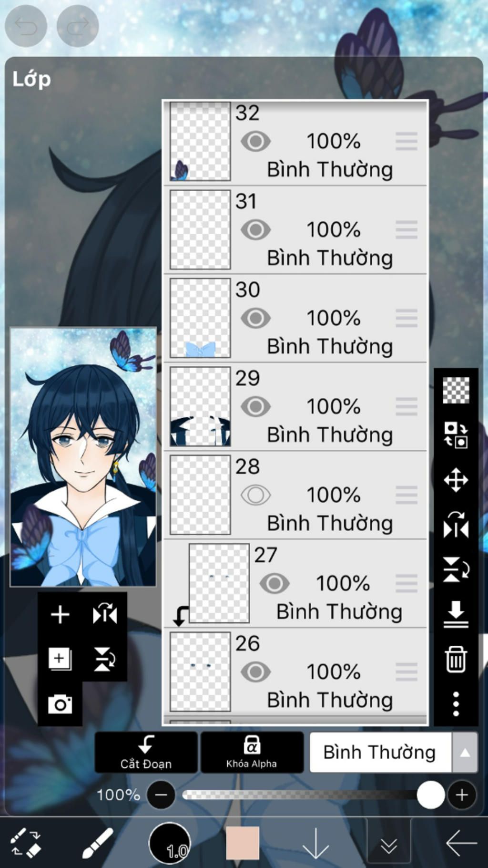Show hidden layer 28 via eye icon

tap(255, 495)
